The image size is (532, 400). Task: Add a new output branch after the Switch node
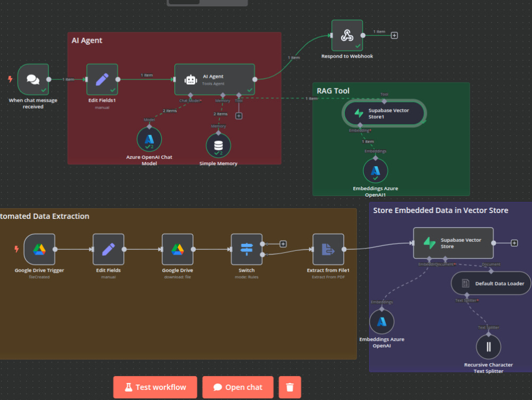[x=282, y=243]
